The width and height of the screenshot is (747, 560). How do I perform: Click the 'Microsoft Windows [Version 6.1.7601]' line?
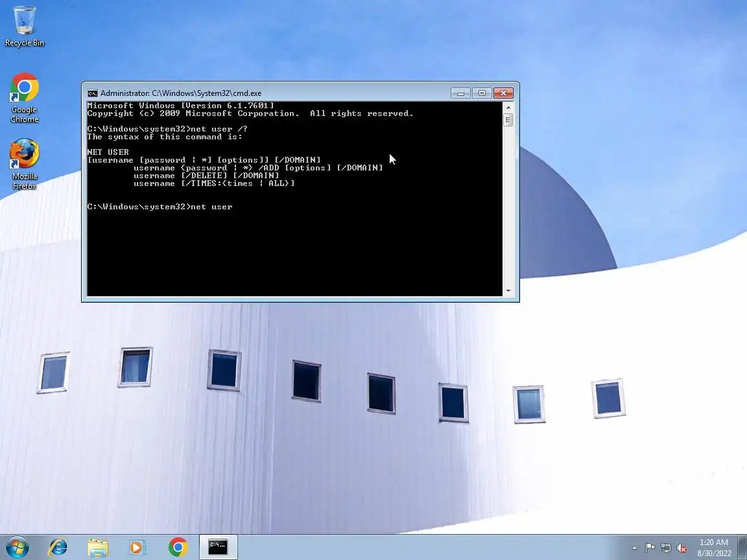pos(180,106)
